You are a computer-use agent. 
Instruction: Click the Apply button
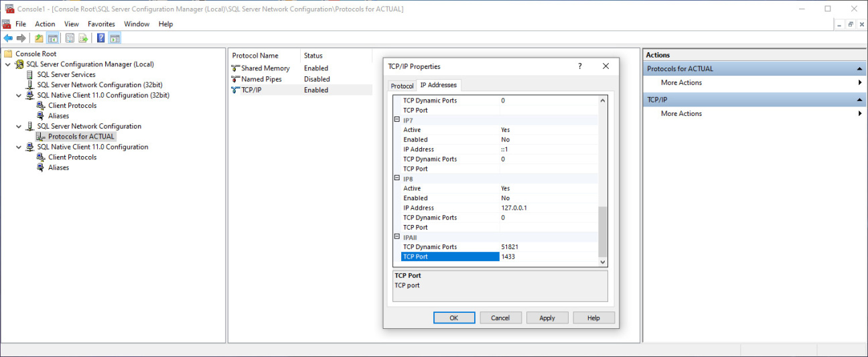tap(547, 318)
